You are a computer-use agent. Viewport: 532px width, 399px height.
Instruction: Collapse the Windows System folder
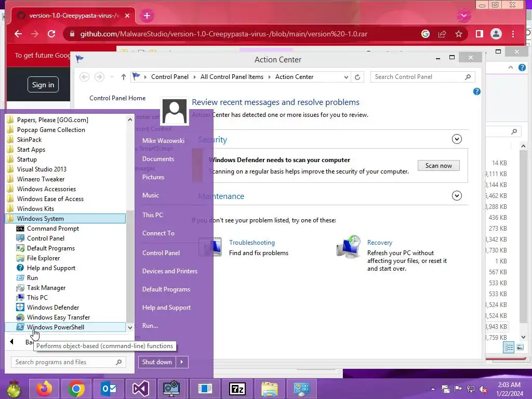click(x=65, y=219)
